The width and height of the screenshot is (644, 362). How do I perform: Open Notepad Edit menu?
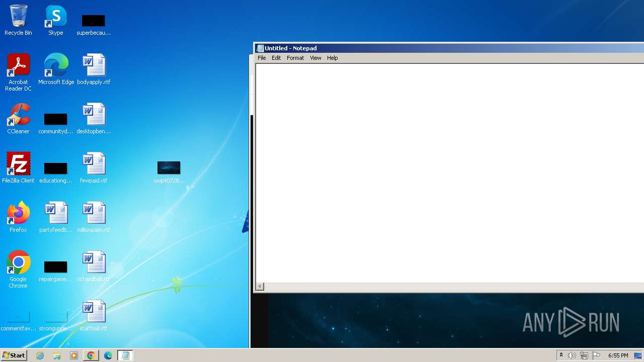coord(276,58)
